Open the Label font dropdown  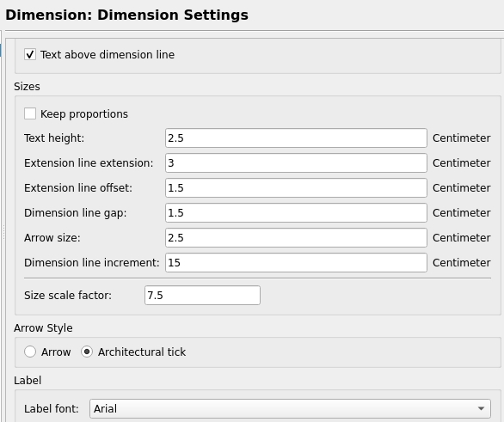click(x=290, y=408)
